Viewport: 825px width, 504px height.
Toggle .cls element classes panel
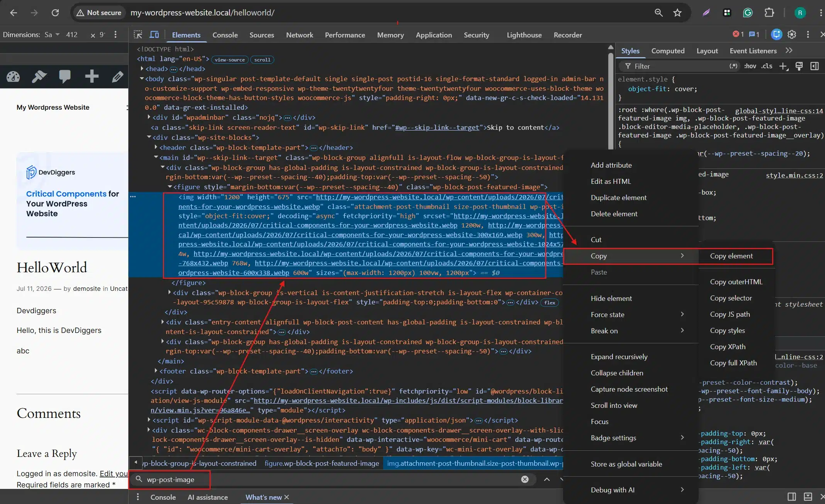click(767, 66)
